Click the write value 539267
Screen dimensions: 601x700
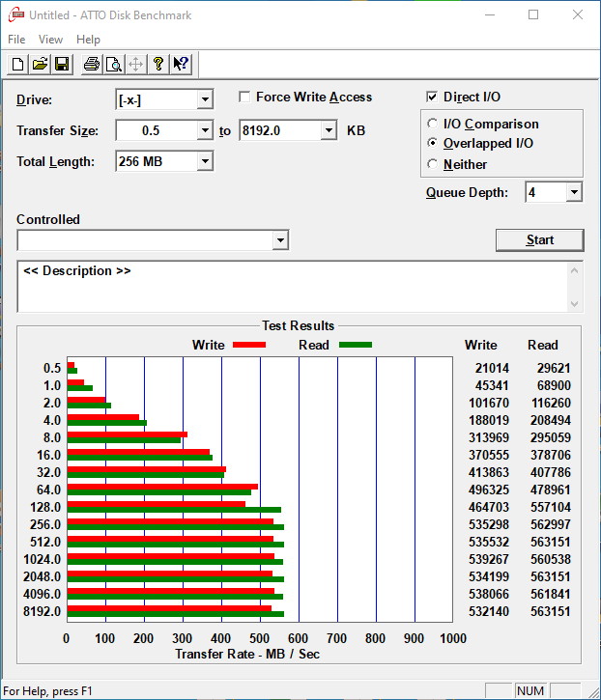click(x=489, y=559)
